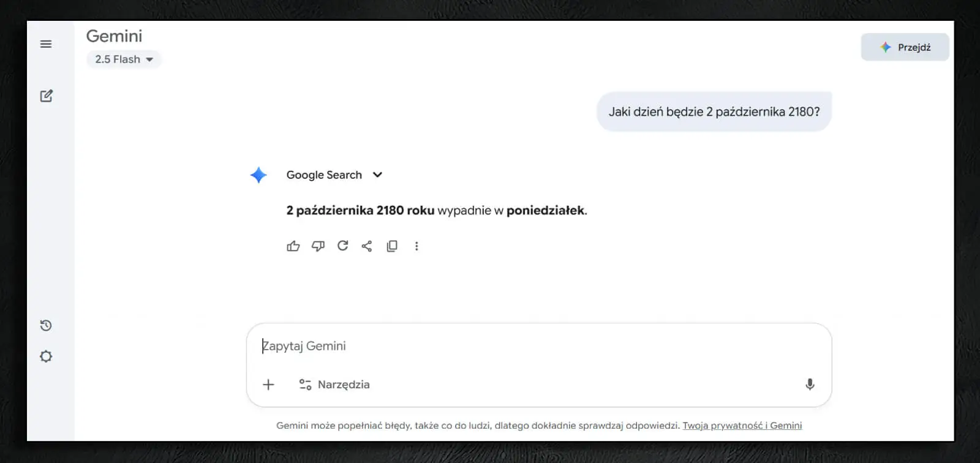
Task: Copy the response to clipboard
Action: coord(392,246)
